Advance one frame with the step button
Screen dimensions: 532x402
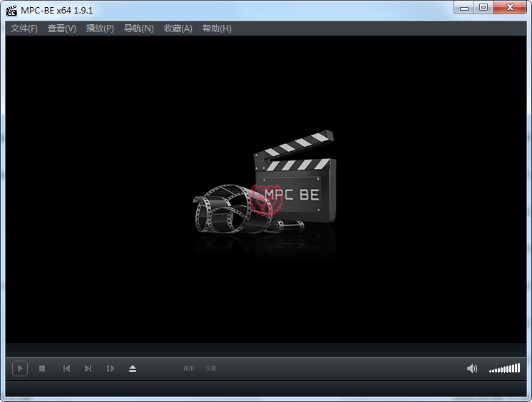[x=111, y=368]
